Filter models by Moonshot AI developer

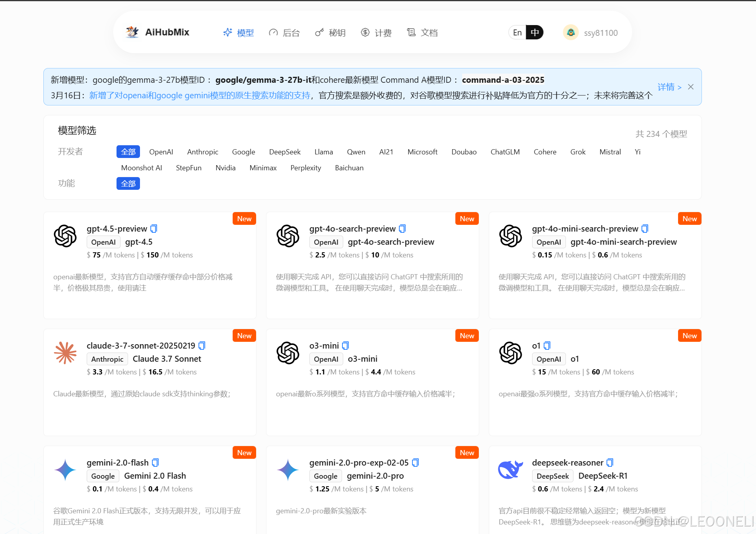pyautogui.click(x=142, y=168)
